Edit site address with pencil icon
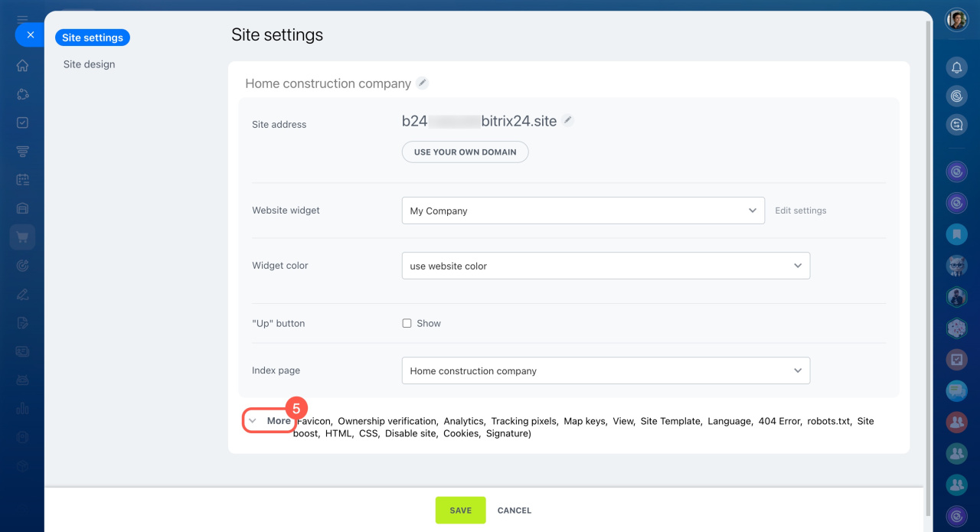Viewport: 980px width, 532px height. (567, 120)
